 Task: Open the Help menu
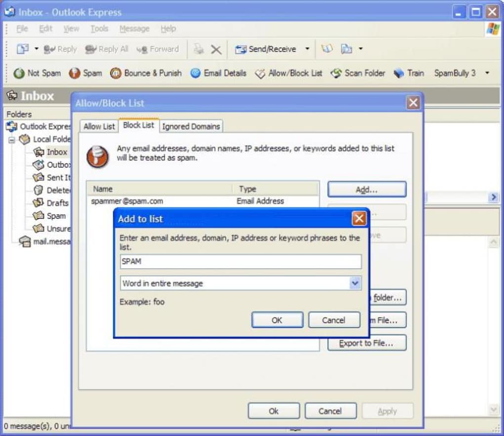[168, 29]
